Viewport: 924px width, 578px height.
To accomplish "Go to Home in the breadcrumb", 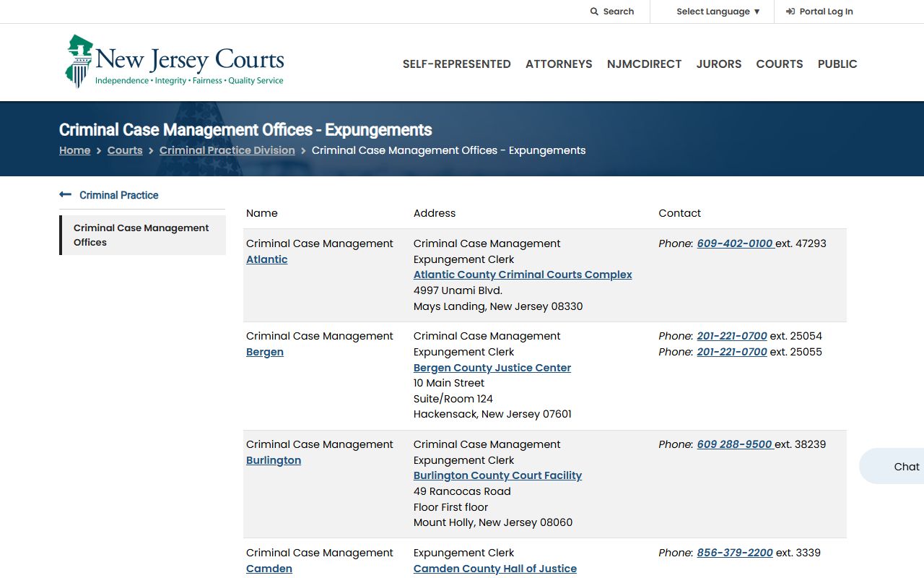I will click(75, 150).
